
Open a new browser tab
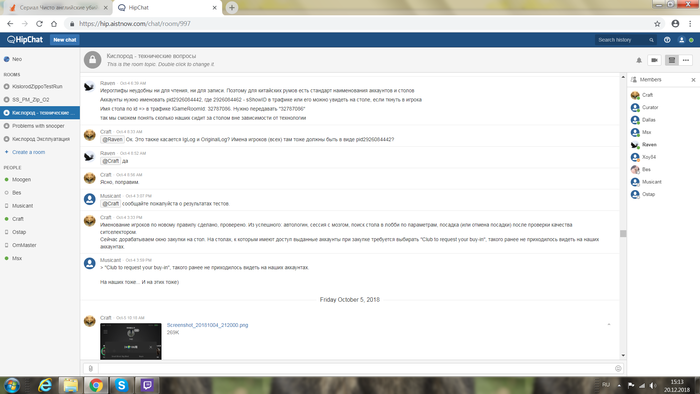coord(232,8)
